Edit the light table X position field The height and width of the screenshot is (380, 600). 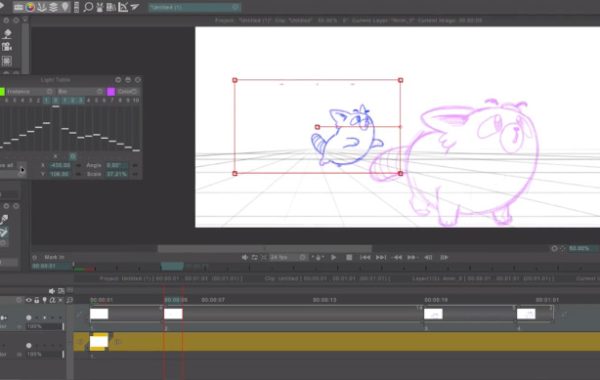(61, 165)
